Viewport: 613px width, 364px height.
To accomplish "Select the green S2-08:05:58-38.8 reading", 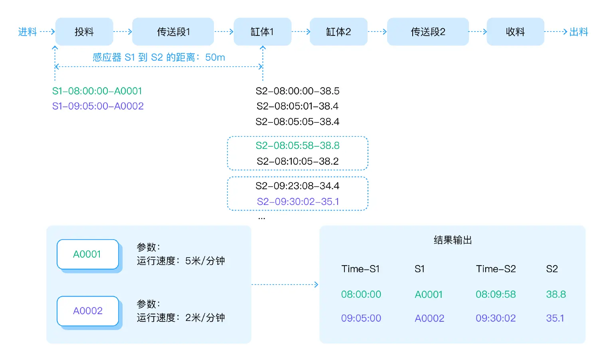I will [297, 146].
